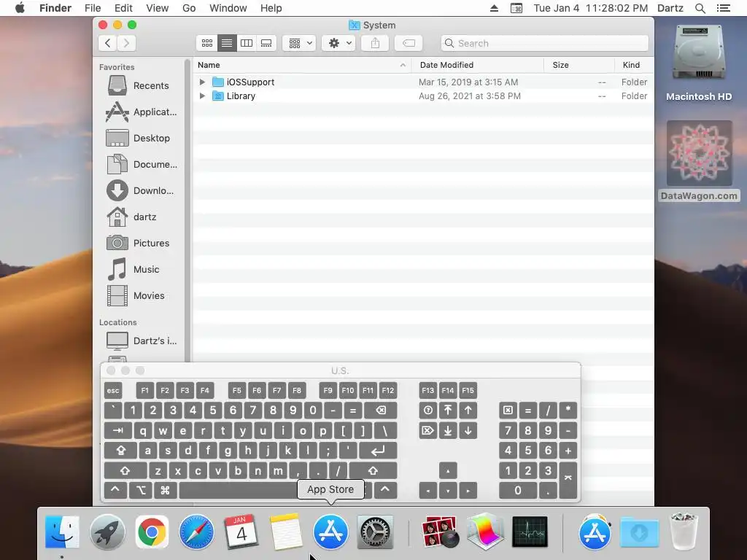The image size is (747, 560).
Task: Switch Finder to column view
Action: click(x=247, y=43)
